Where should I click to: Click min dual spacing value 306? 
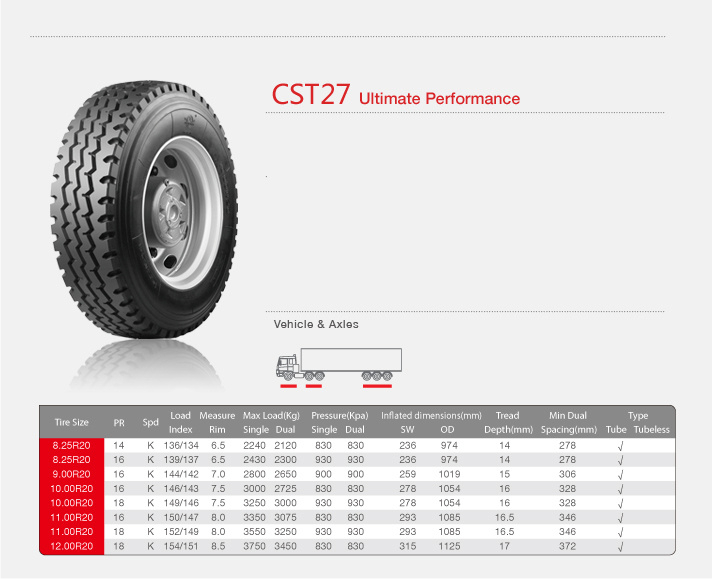(568, 474)
